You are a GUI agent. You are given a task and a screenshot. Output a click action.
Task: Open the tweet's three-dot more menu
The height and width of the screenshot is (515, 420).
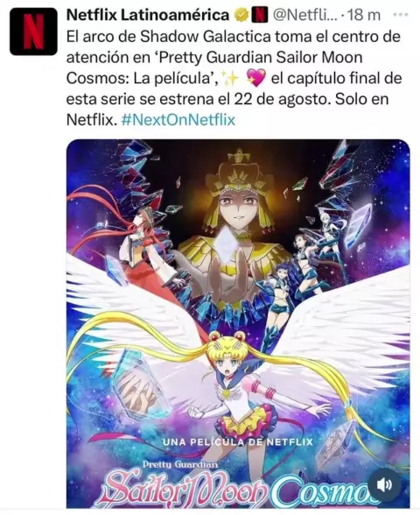pyautogui.click(x=400, y=15)
